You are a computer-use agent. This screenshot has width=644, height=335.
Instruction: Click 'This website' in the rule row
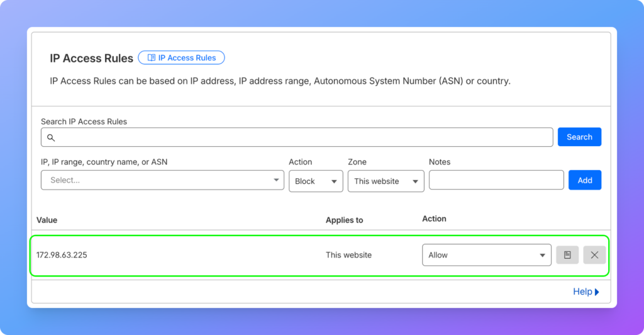(348, 255)
